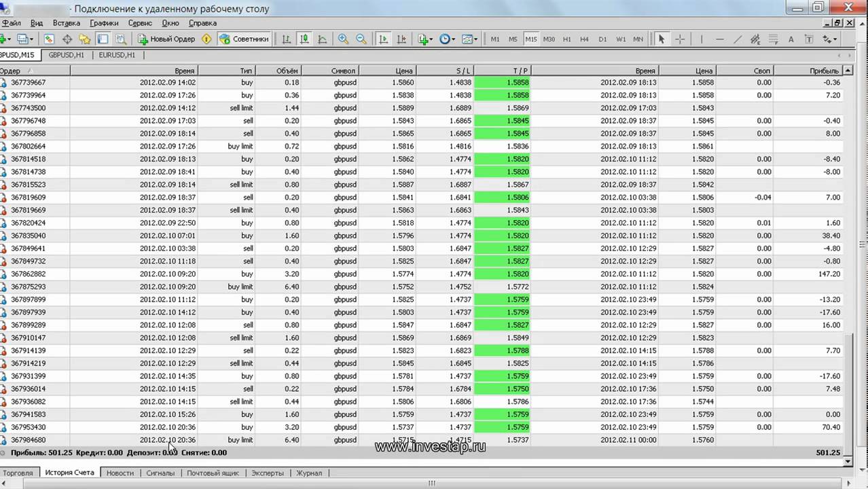Open the indicators list dropdown

coord(425,39)
